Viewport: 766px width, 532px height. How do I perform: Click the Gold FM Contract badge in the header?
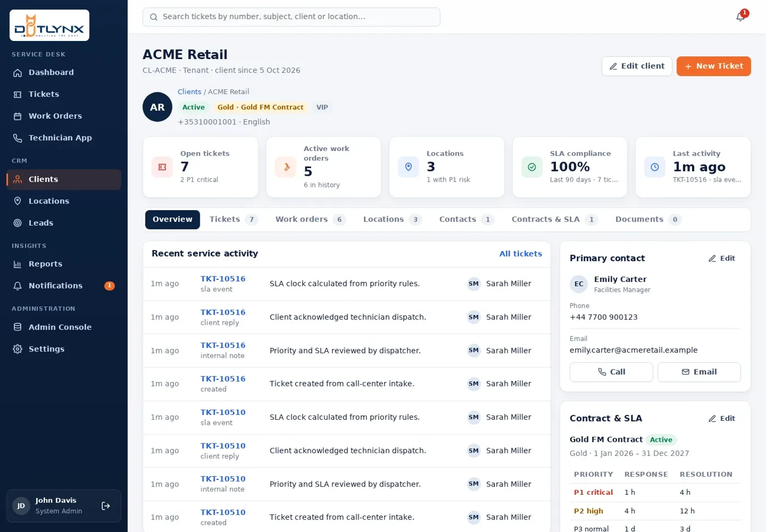[260, 107]
